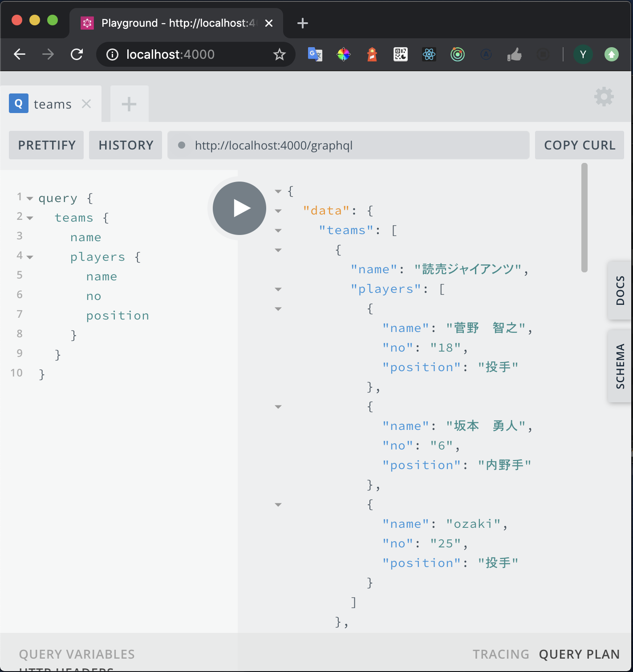Collapse the "data" response node

tap(278, 211)
